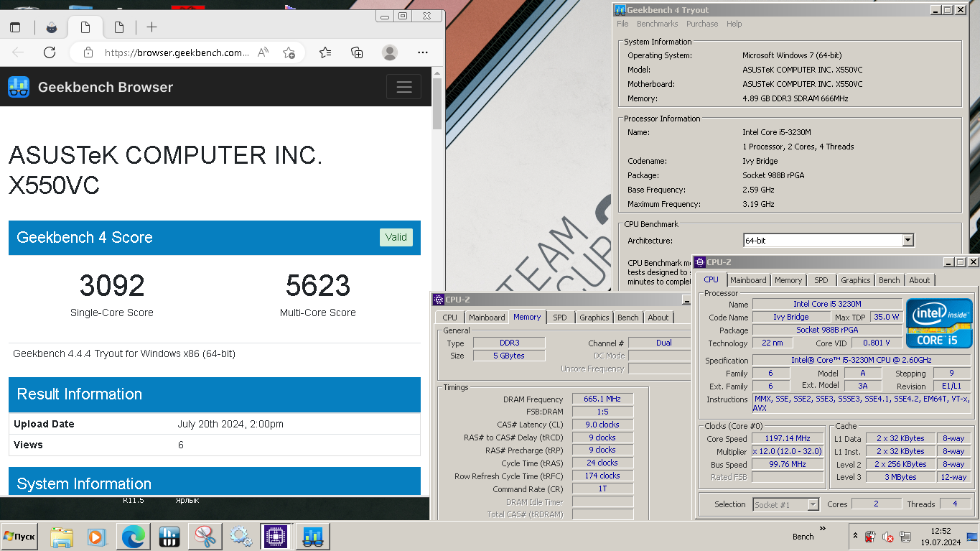Expand the Architecture 64-bit dropdown
The height and width of the screenshot is (551, 980).
pos(907,241)
